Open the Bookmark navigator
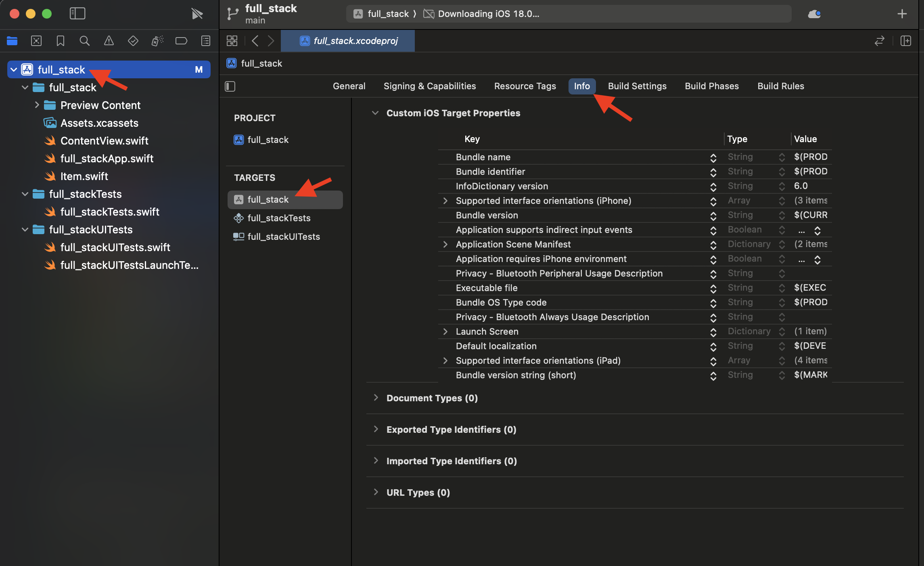Image resolution: width=924 pixels, height=566 pixels. pos(61,41)
